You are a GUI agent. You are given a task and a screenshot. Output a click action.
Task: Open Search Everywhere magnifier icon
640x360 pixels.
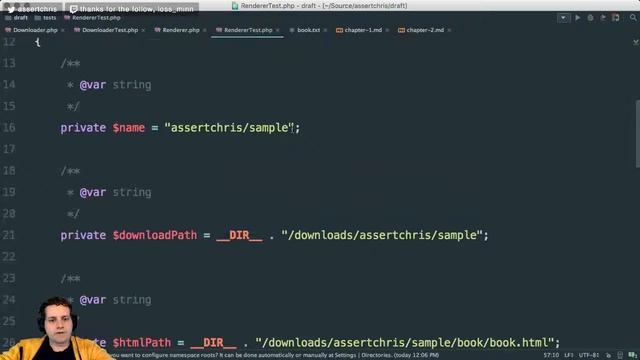point(633,18)
